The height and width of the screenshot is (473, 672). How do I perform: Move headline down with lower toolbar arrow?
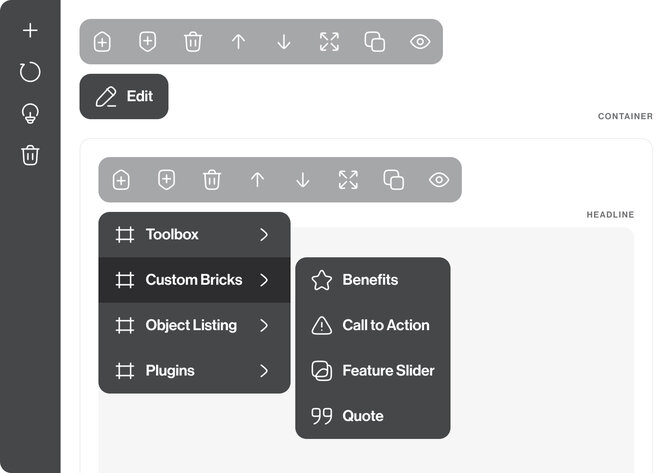click(x=303, y=180)
